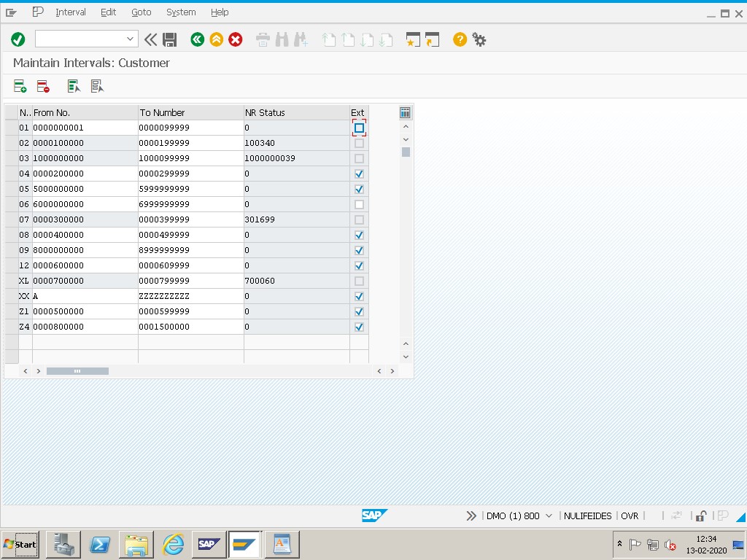Toggle Ext checkbox for interval 12
The height and width of the screenshot is (560, 747).
click(x=359, y=265)
